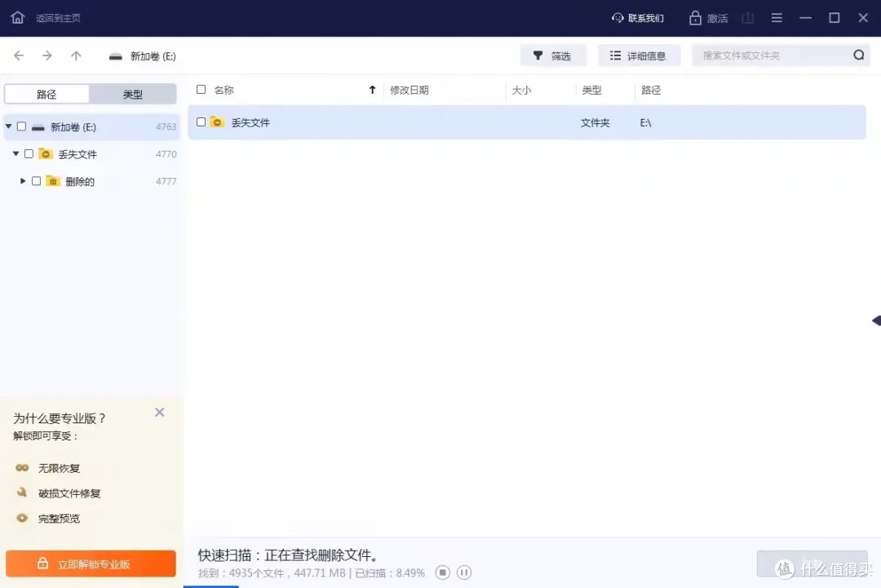Sort by 类型 column header in file list
The image size is (881, 588).
[591, 90]
